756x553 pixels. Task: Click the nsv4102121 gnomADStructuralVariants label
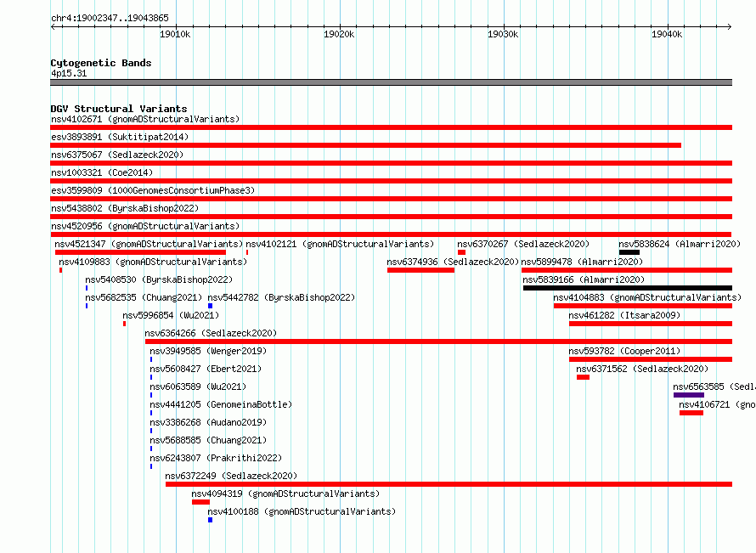[x=340, y=244]
